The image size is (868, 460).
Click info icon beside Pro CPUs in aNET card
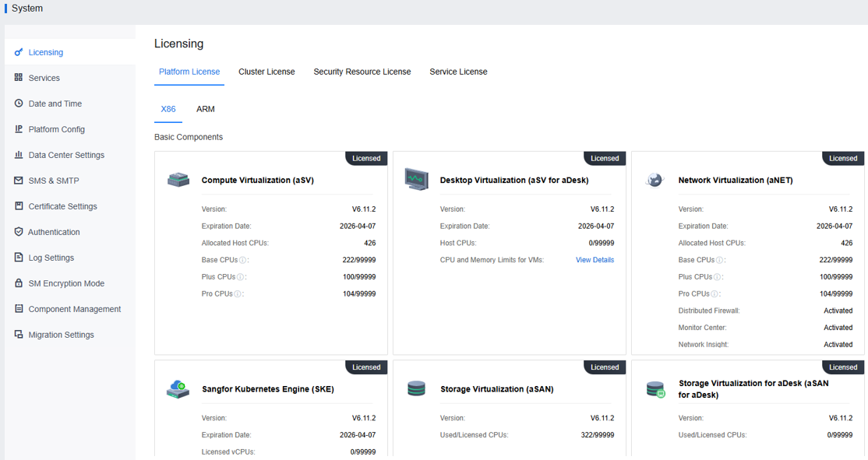coord(714,294)
